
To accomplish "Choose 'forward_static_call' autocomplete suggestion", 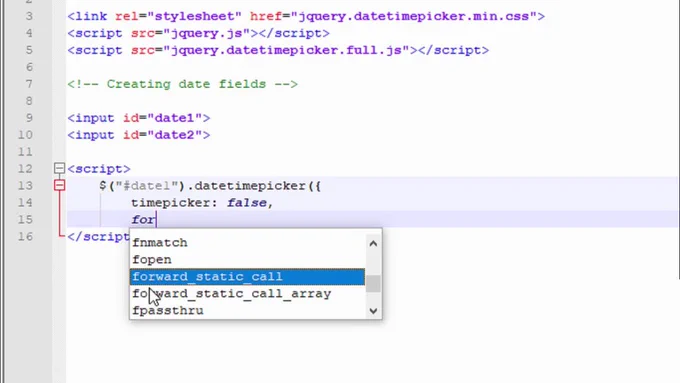I will click(x=247, y=277).
